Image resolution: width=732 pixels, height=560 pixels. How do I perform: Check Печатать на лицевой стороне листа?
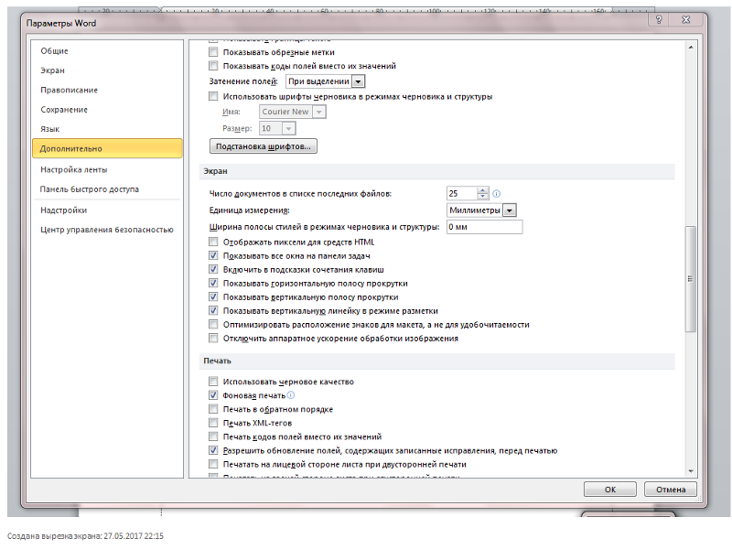click(213, 464)
